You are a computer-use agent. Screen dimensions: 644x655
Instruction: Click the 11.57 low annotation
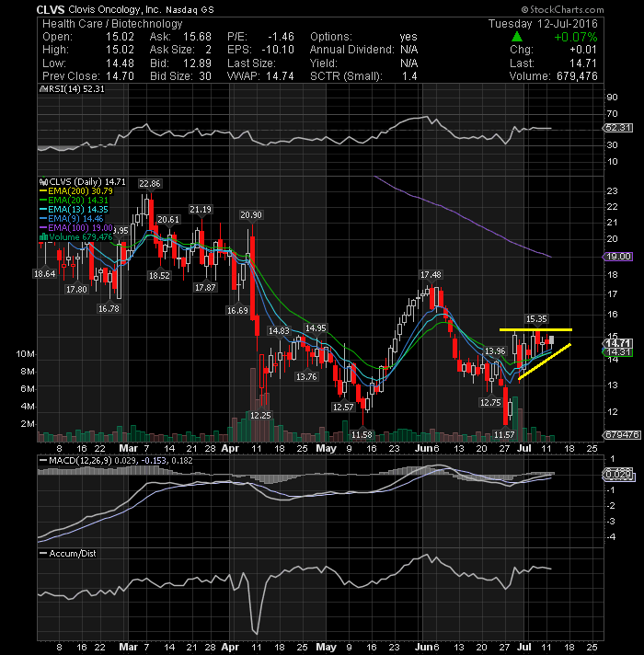point(504,435)
